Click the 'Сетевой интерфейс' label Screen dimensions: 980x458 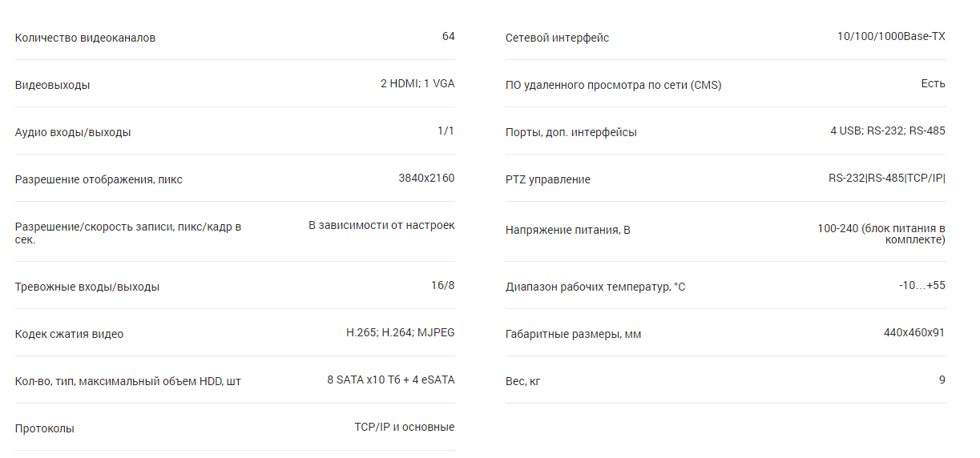tap(557, 38)
